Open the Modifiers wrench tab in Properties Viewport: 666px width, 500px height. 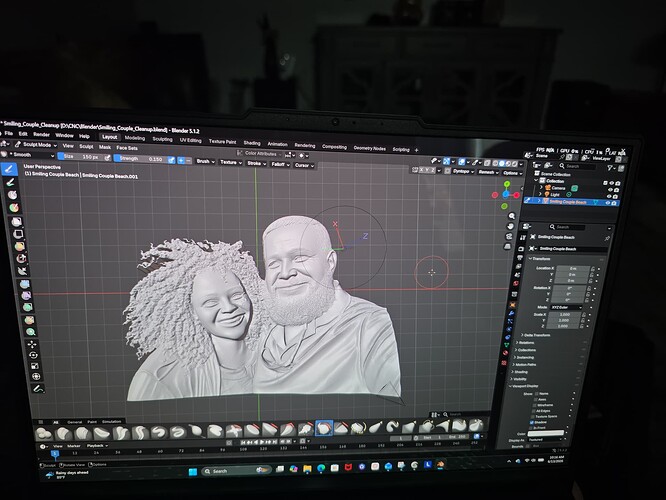[x=511, y=313]
